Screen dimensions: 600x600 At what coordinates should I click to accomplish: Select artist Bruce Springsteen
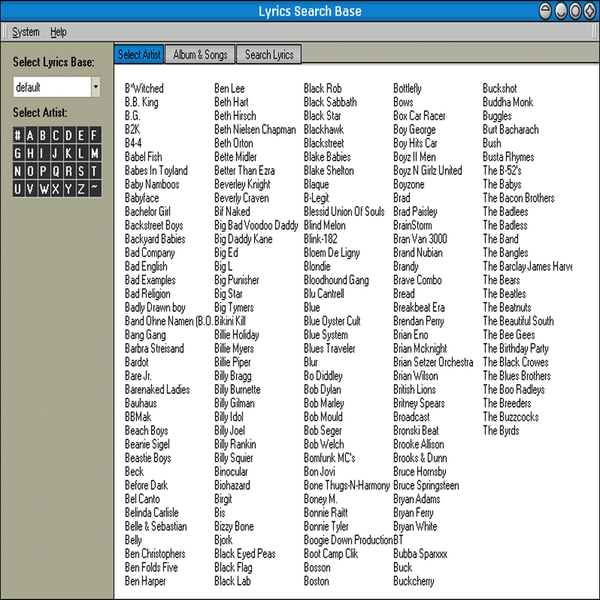(426, 486)
